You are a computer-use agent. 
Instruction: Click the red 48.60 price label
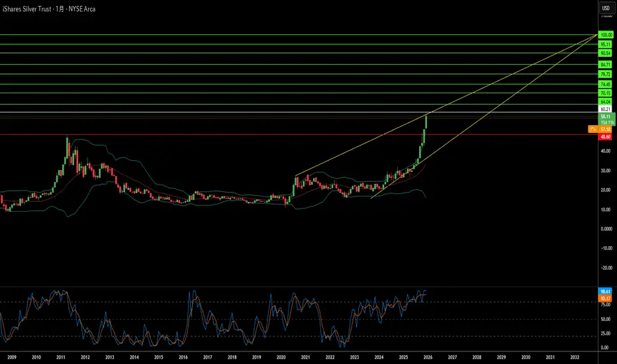click(605, 136)
